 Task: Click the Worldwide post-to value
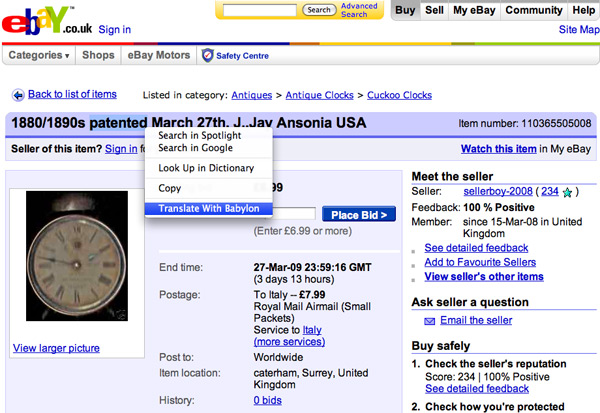point(278,357)
